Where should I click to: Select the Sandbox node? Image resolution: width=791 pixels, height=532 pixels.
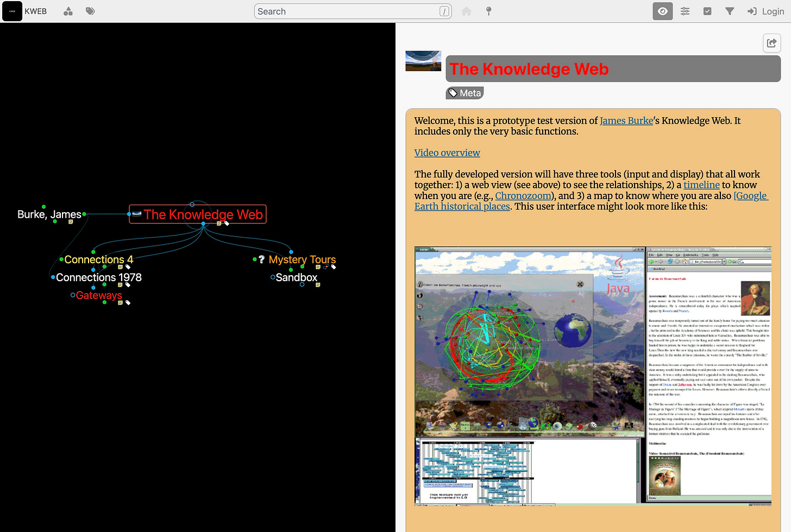pos(296,277)
